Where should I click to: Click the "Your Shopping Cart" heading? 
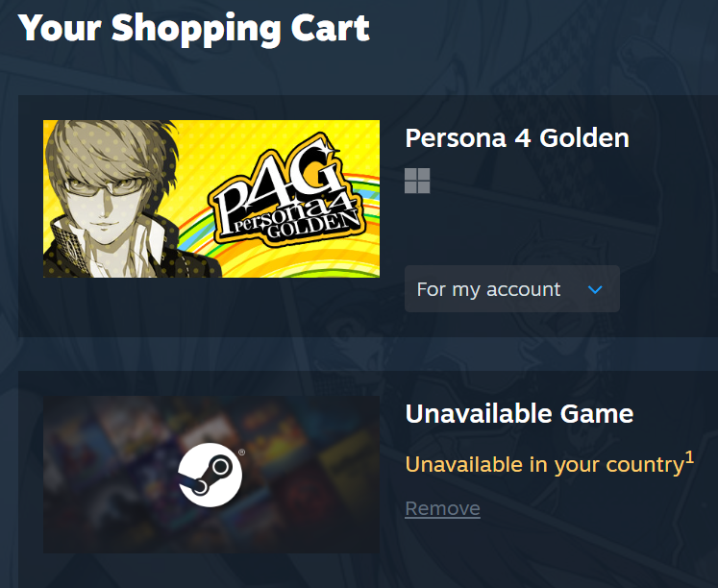click(x=194, y=27)
